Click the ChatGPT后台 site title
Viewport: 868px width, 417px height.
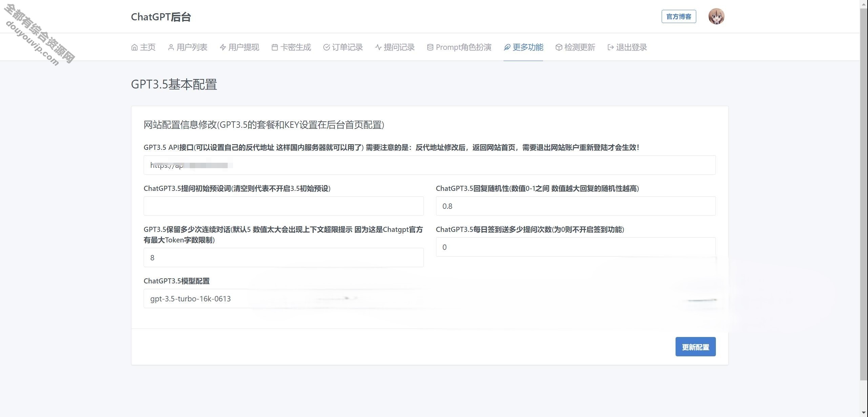(x=161, y=17)
